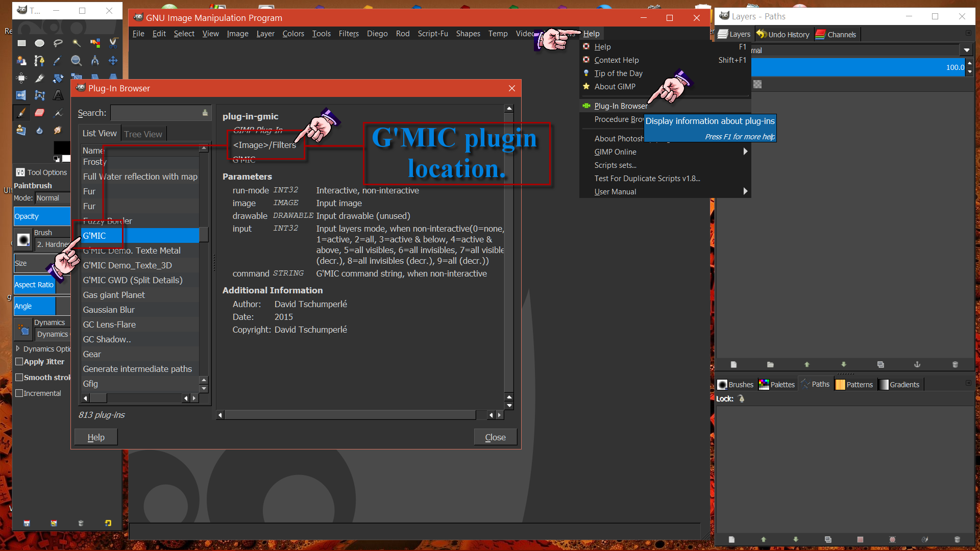Select the Smudge tool
980x551 pixels.
tap(58, 130)
